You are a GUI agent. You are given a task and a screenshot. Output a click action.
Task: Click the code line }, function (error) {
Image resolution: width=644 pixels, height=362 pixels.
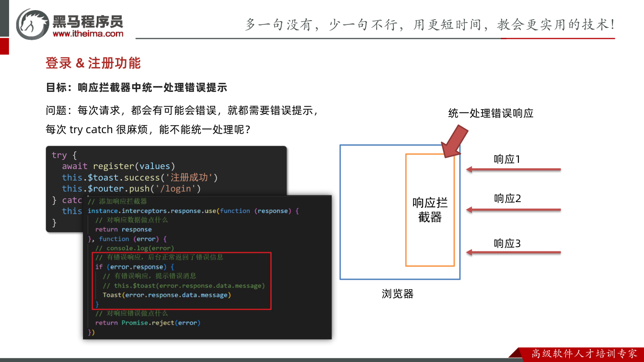click(x=126, y=238)
